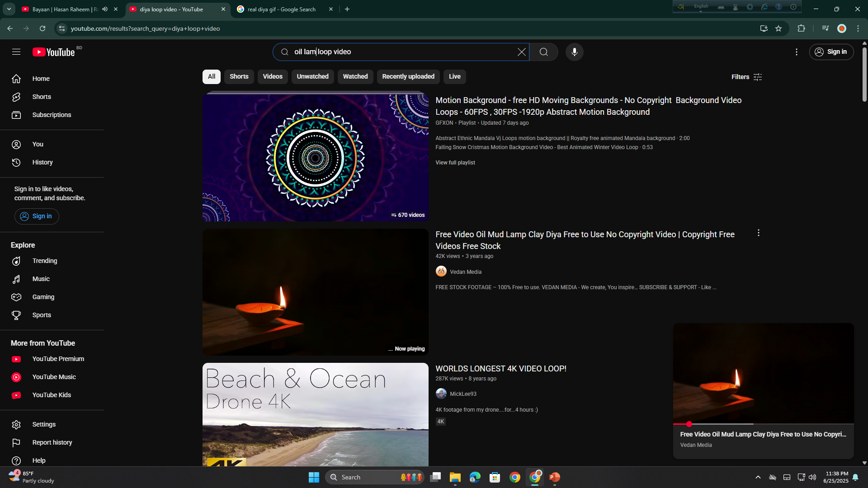This screenshot has height=488, width=868.
Task: Click the top-right Sign in button
Action: [x=831, y=52]
